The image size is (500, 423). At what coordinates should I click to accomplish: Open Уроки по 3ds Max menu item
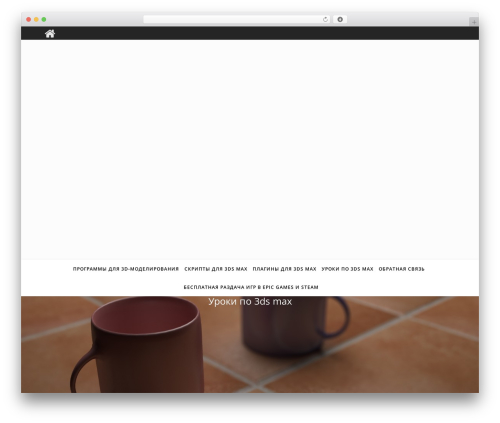coord(347,269)
